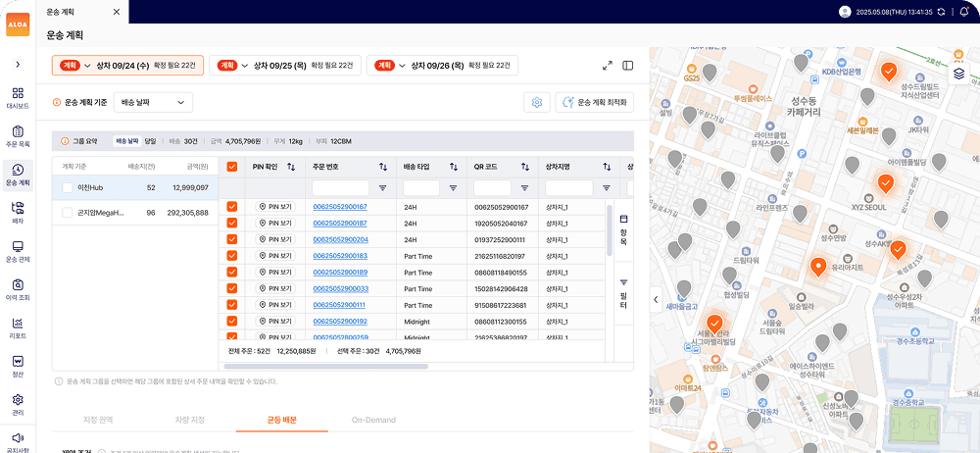Uncheck row for order 00625052900167
The image size is (980, 453).
click(232, 207)
